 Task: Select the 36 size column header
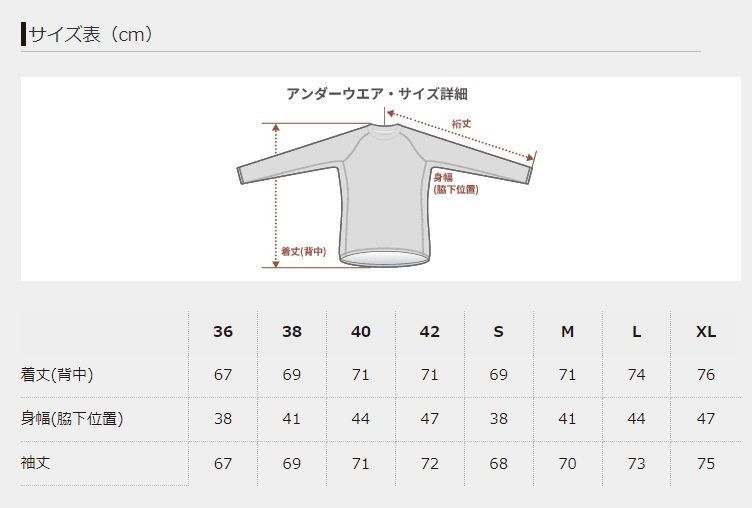pos(223,332)
